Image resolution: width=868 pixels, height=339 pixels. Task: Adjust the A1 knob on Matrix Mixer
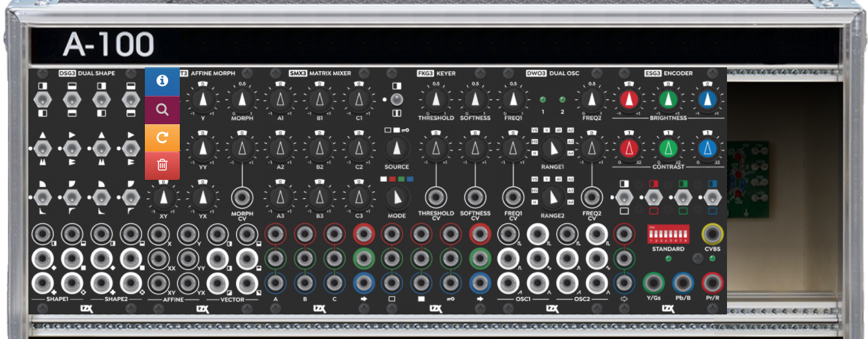coord(280,99)
